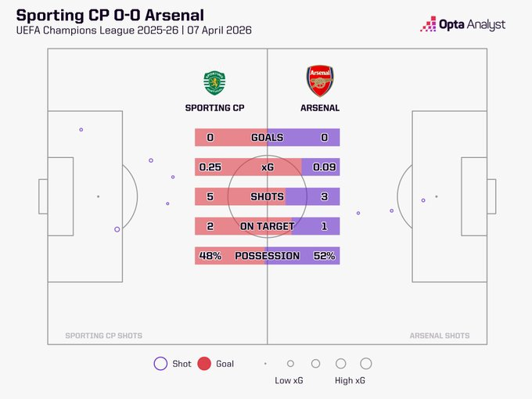The width and height of the screenshot is (532, 399).
Task: Select the tiny Low xG legend dot
Action: pyautogui.click(x=265, y=364)
